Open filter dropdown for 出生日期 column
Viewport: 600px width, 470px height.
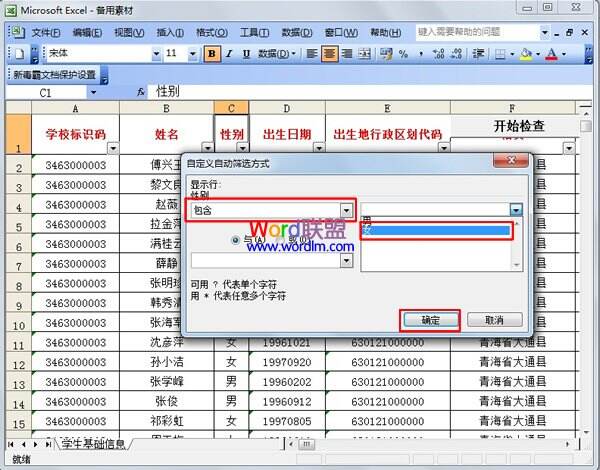[x=319, y=148]
